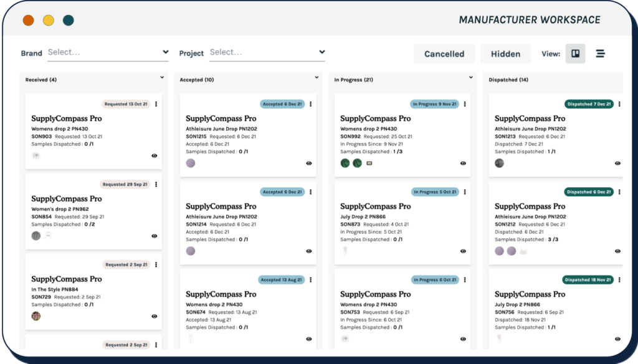Screen dimensions: 638x364
Task: Open the three-dot menu on card SON1212
Action: [x=619, y=192]
